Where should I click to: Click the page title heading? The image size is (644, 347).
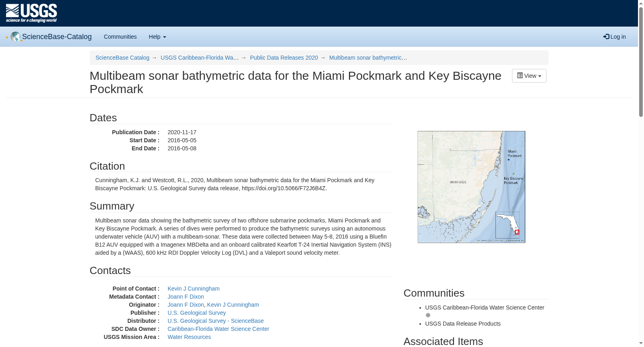coord(295,82)
